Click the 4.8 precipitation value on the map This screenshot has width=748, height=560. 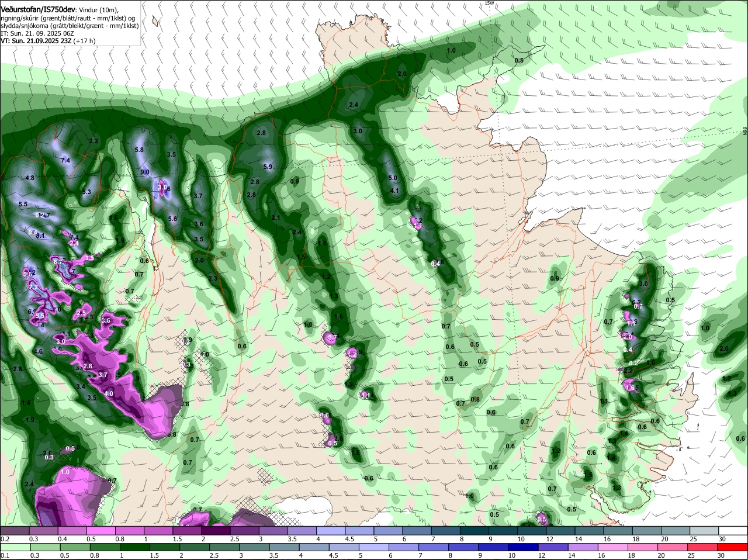coord(30,178)
